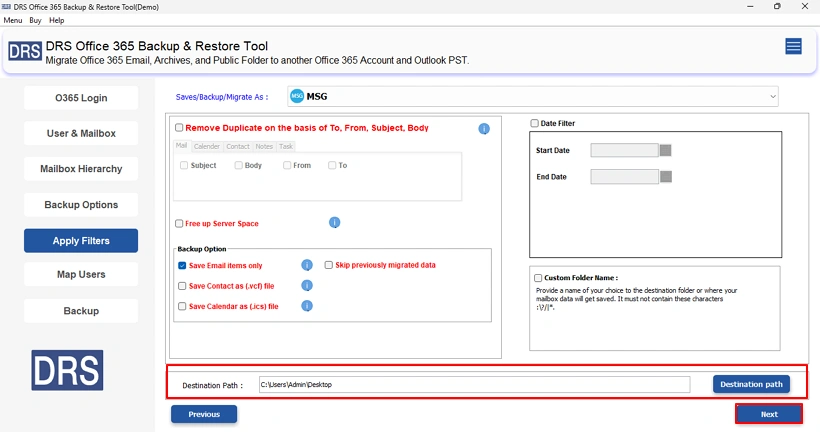Enable Remove Duplicate checkbox
Viewport: 820px width, 432px height.
[x=179, y=128]
